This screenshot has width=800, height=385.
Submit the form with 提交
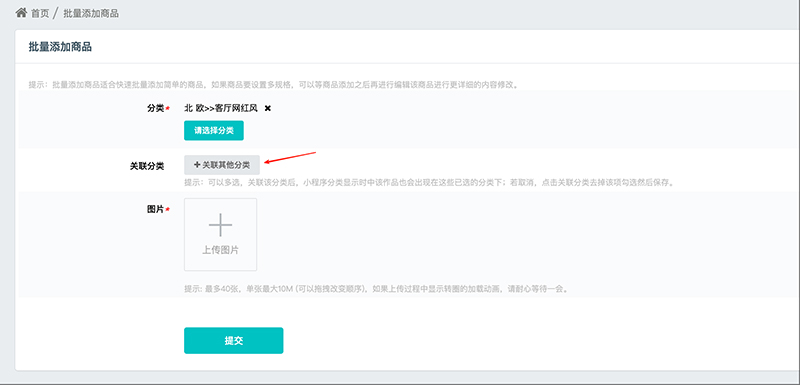tap(234, 341)
